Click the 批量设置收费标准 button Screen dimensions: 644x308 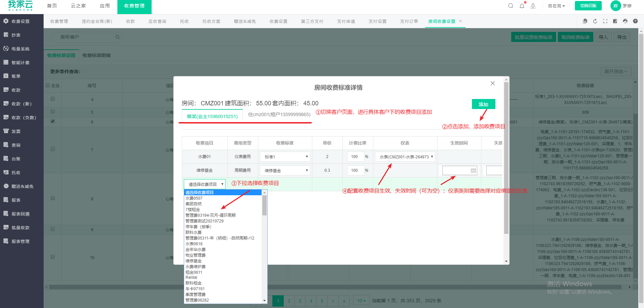click(x=533, y=37)
